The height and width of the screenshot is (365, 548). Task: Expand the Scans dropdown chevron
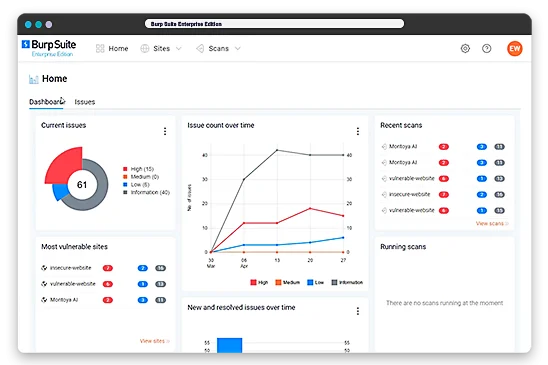click(x=238, y=49)
